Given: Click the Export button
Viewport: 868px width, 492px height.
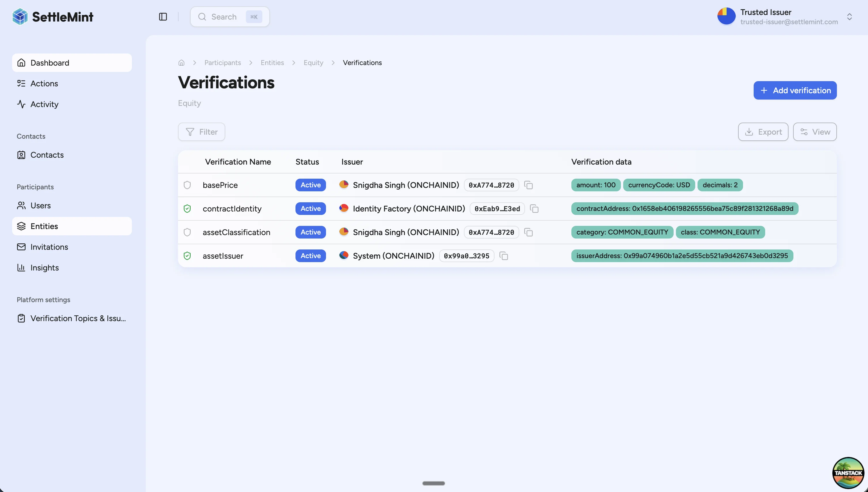Looking at the screenshot, I should tap(763, 131).
